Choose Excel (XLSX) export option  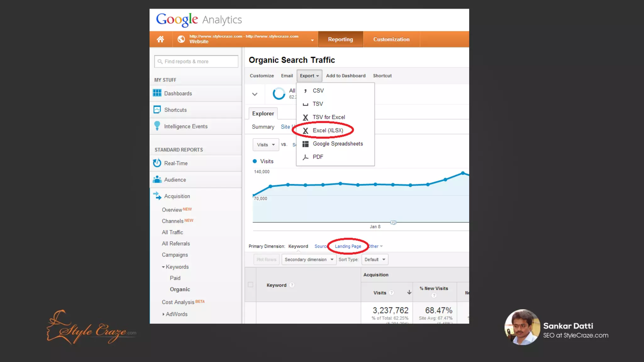(x=328, y=130)
